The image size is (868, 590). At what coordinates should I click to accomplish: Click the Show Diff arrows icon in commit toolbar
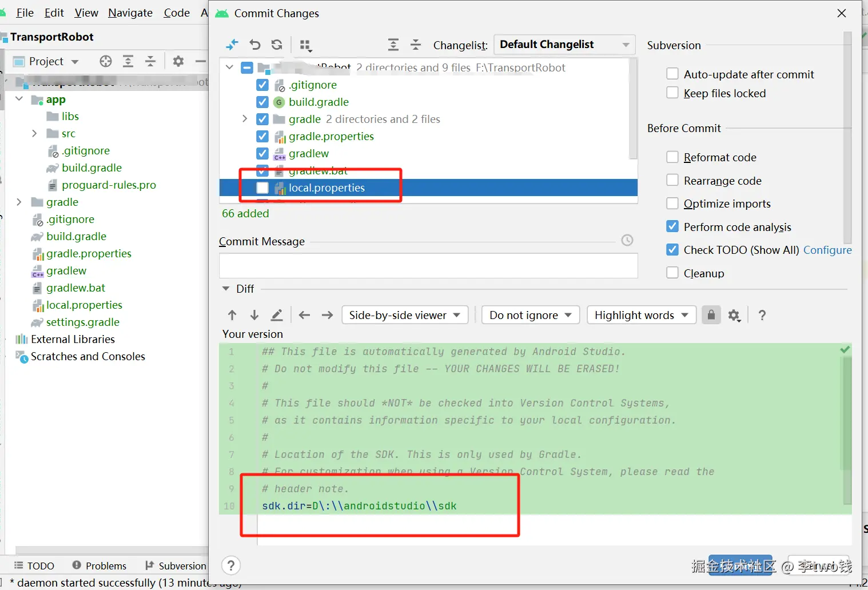(x=232, y=45)
